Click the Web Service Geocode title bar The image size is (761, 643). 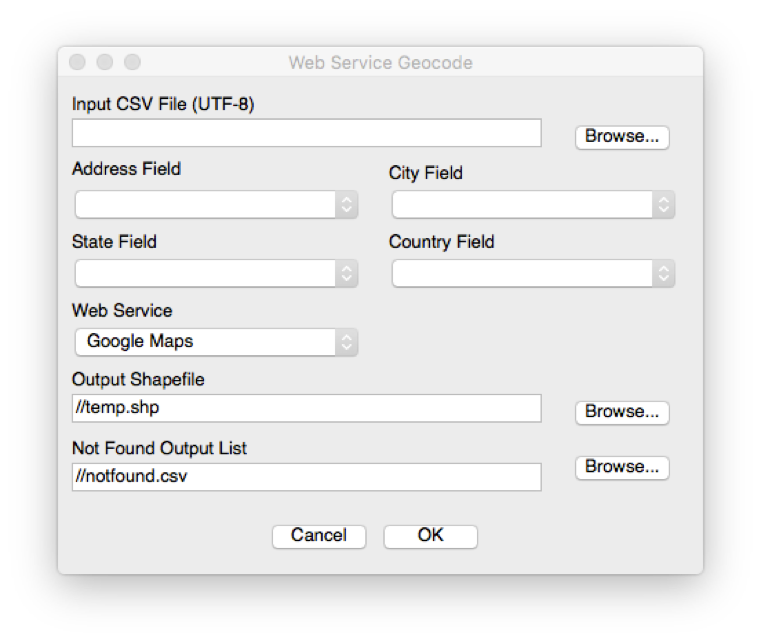coord(380,63)
